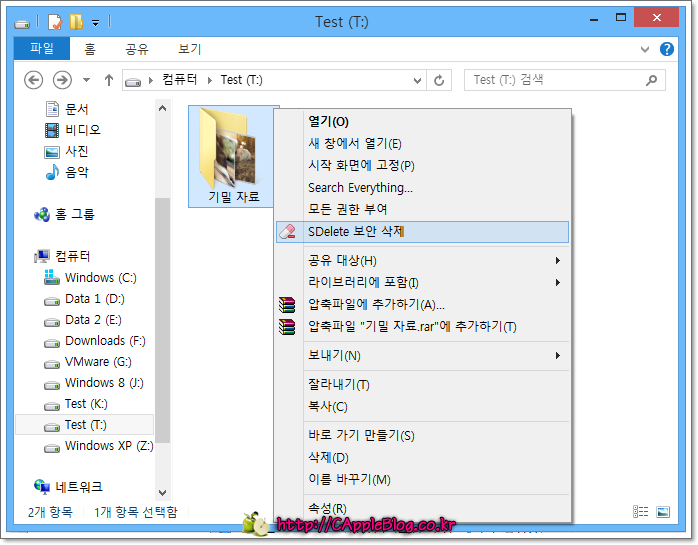Click the drive icon in the title bar

(x=22, y=23)
